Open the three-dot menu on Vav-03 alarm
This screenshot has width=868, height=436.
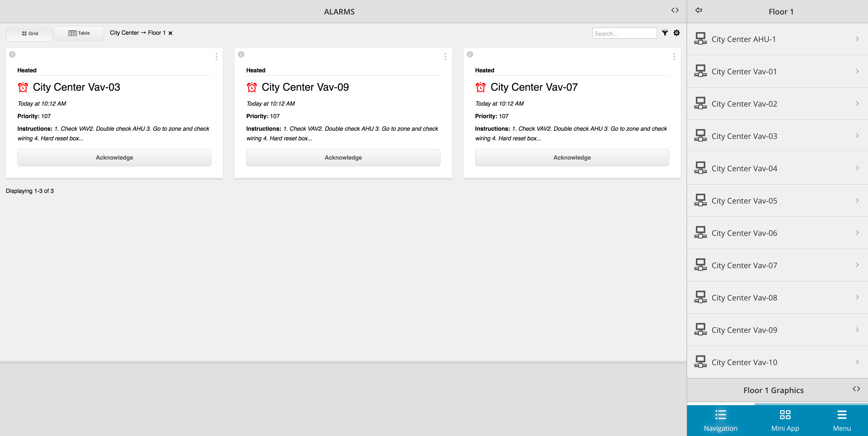point(216,57)
